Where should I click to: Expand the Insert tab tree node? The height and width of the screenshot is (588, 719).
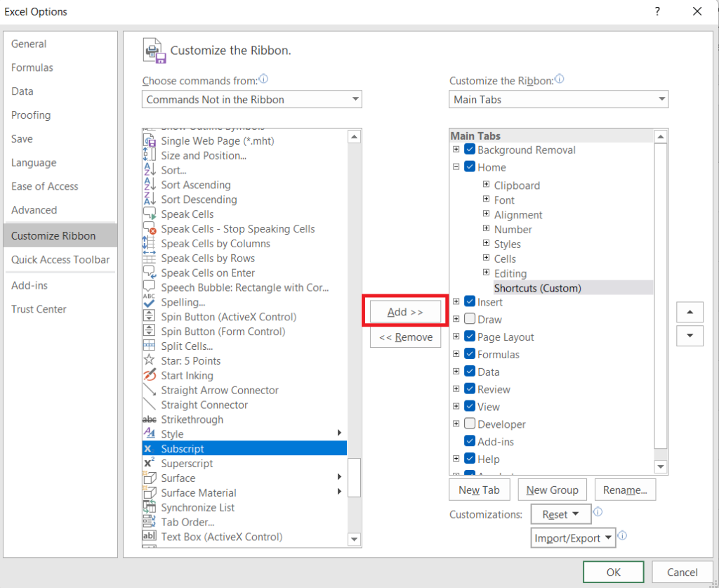[x=456, y=301]
